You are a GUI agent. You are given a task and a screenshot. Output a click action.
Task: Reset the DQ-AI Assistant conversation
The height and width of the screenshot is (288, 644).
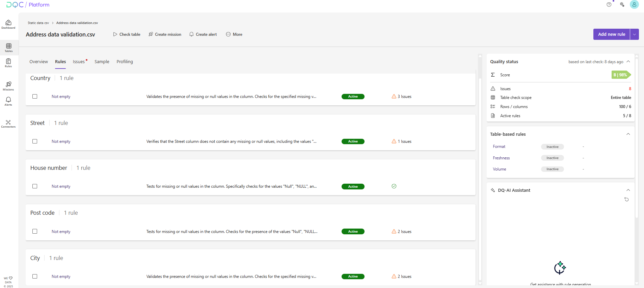tap(626, 200)
